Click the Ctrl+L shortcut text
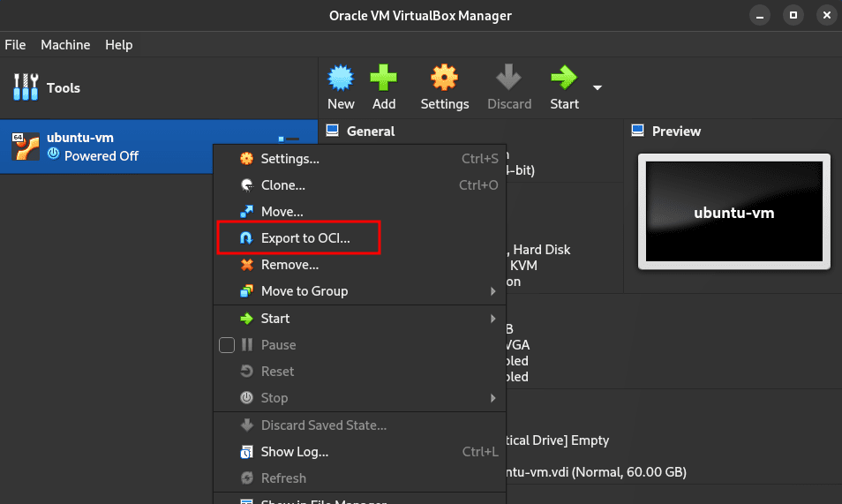 (x=480, y=452)
